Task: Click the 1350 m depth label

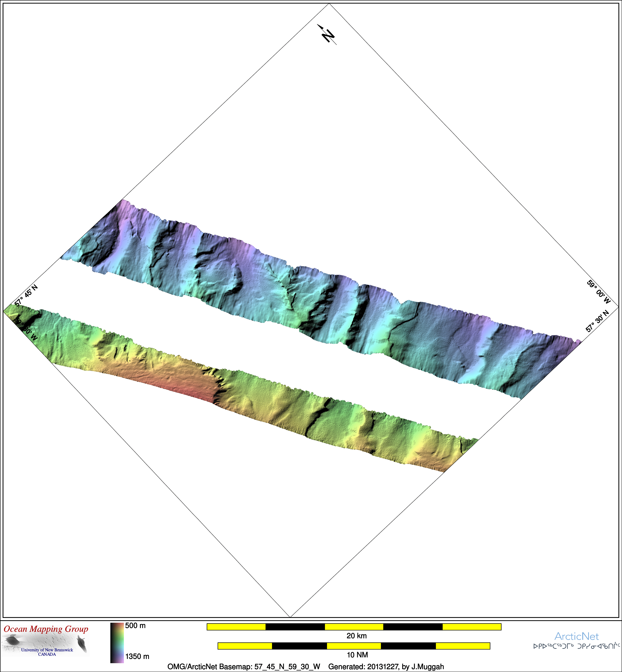Action: coord(137,656)
